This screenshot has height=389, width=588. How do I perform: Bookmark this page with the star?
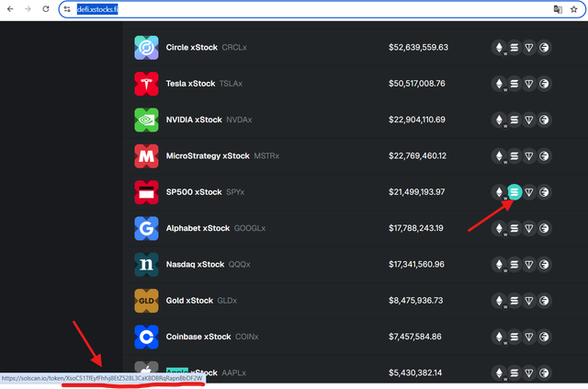click(573, 9)
